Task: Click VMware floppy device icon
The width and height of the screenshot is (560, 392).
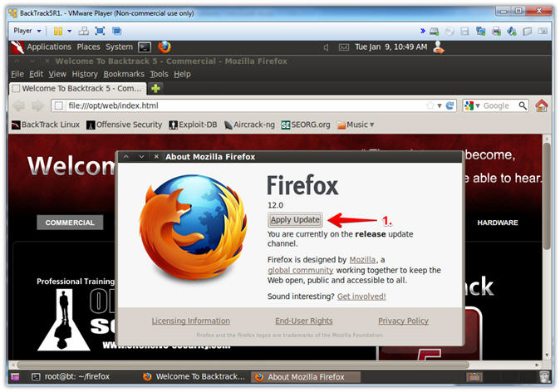Action: [x=464, y=32]
